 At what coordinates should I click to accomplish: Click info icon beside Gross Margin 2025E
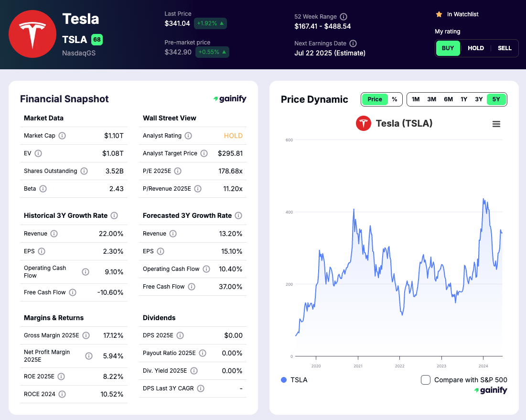coord(86,335)
